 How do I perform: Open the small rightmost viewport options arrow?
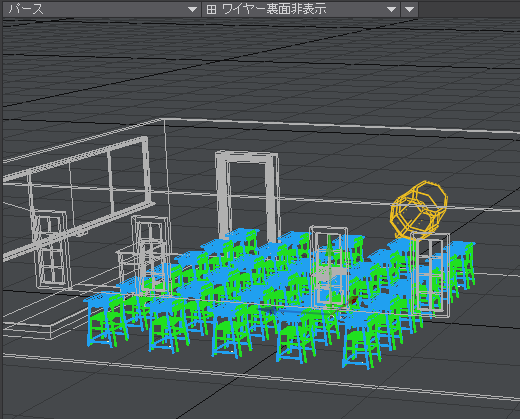click(410, 9)
